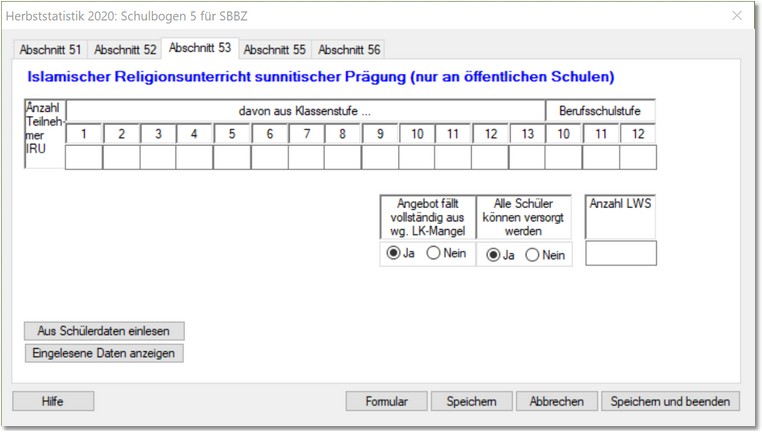Click Speichern und beenden
This screenshot has width=762, height=433.
[670, 401]
